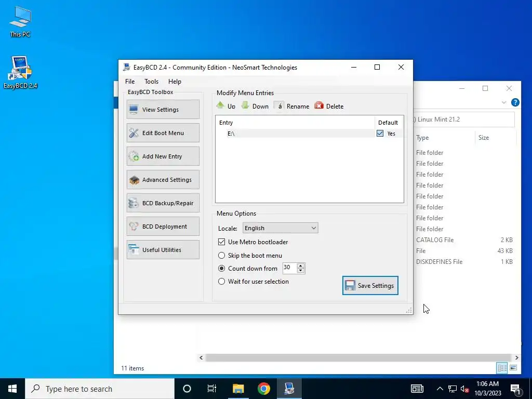The width and height of the screenshot is (532, 399).
Task: Select Count down from radio button
Action: (221, 269)
